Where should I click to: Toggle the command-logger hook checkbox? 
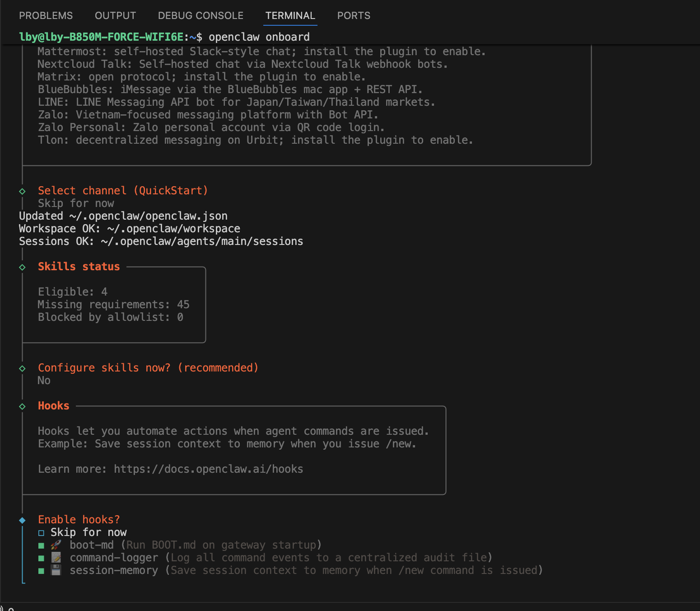point(41,558)
